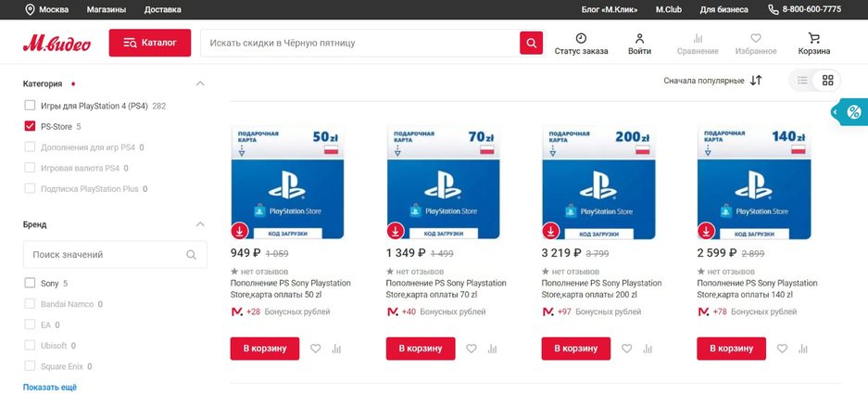Switch to list view layout icon

[802, 81]
